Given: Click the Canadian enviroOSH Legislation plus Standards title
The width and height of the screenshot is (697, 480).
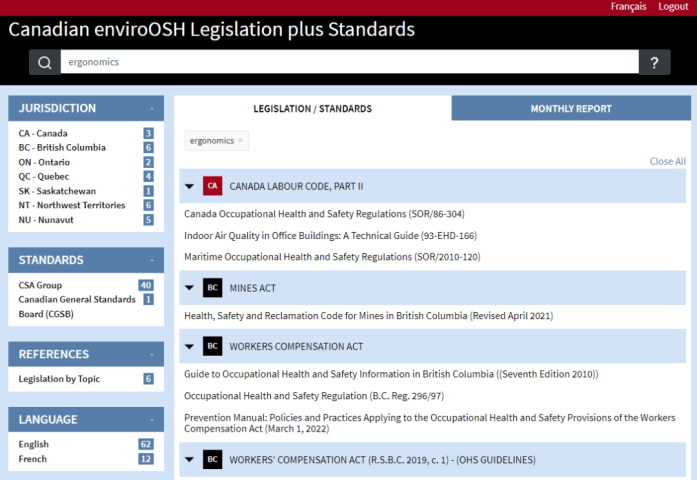Looking at the screenshot, I should 212,30.
